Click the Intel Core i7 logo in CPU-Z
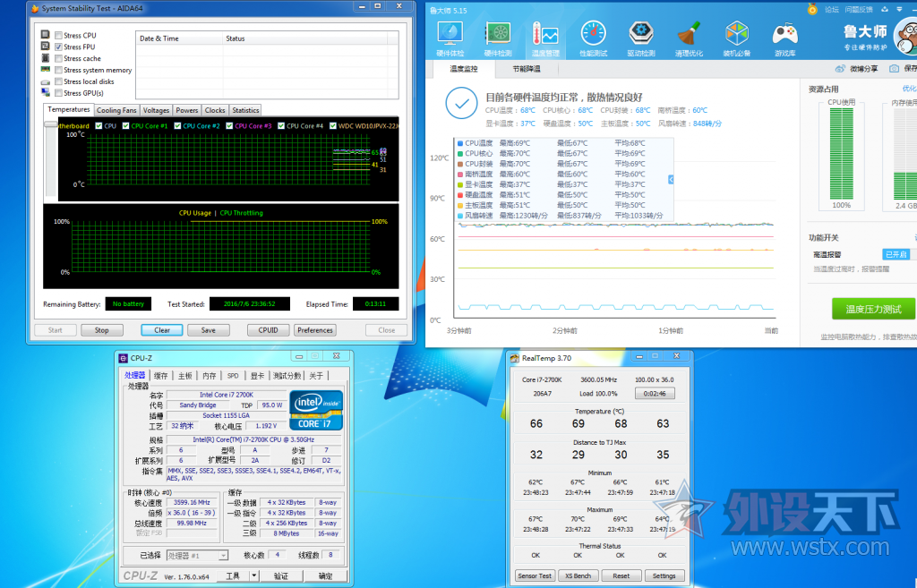The image size is (917, 588). point(316,410)
